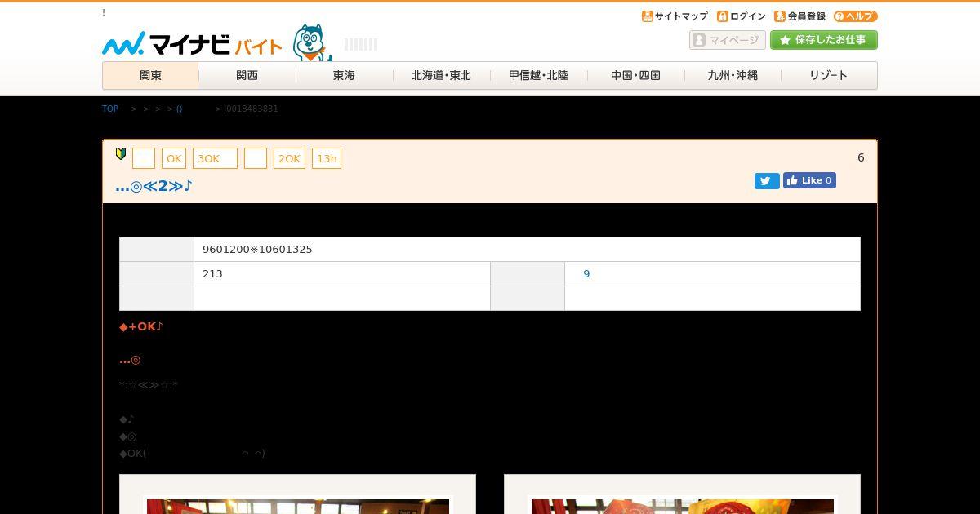Select the 甲信越・北陸 tab

click(x=538, y=75)
